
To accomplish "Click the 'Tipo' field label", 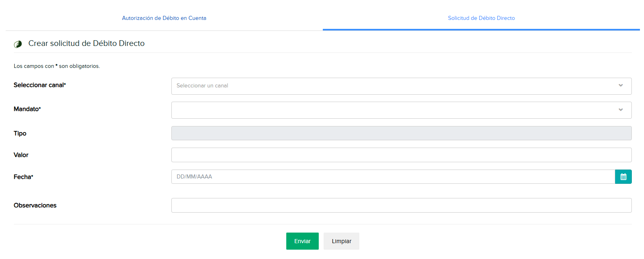I will coord(20,133).
